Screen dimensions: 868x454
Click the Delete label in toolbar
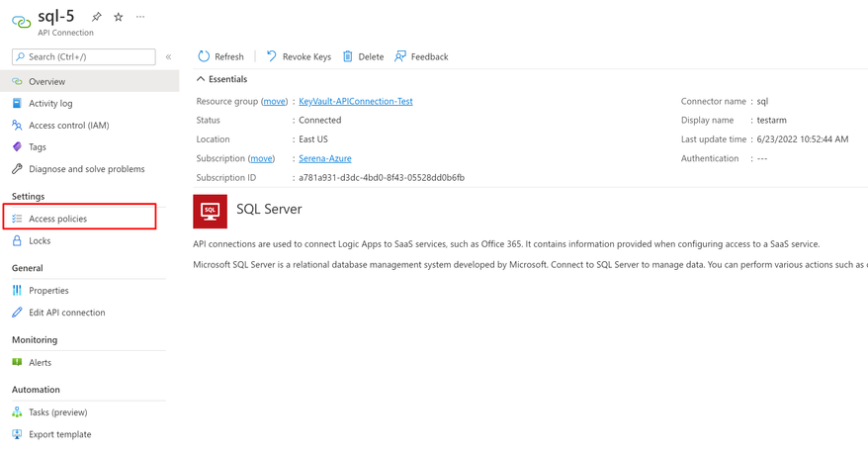(x=371, y=56)
